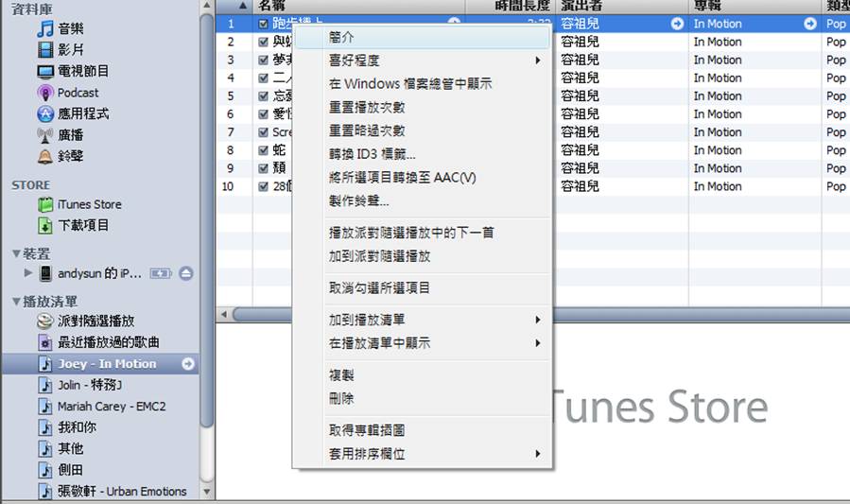Screen dimensions: 850x504
Task: Open the 側田 playlist icon
Action: coord(45,470)
